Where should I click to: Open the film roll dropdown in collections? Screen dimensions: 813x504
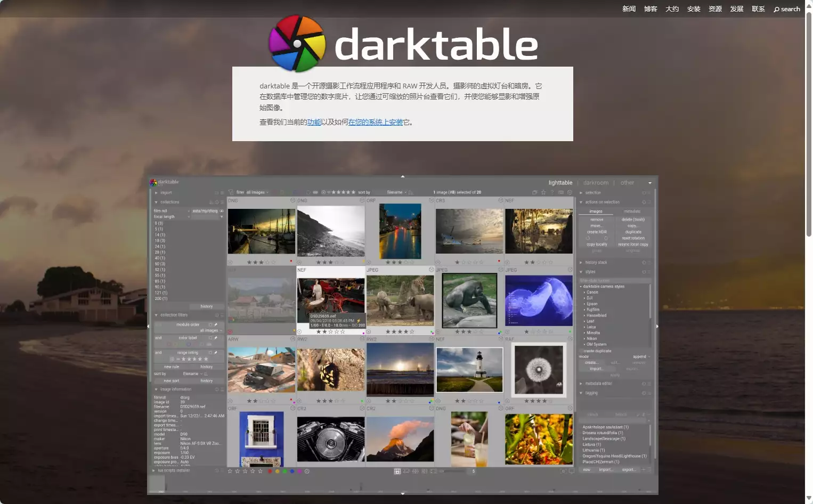point(172,211)
